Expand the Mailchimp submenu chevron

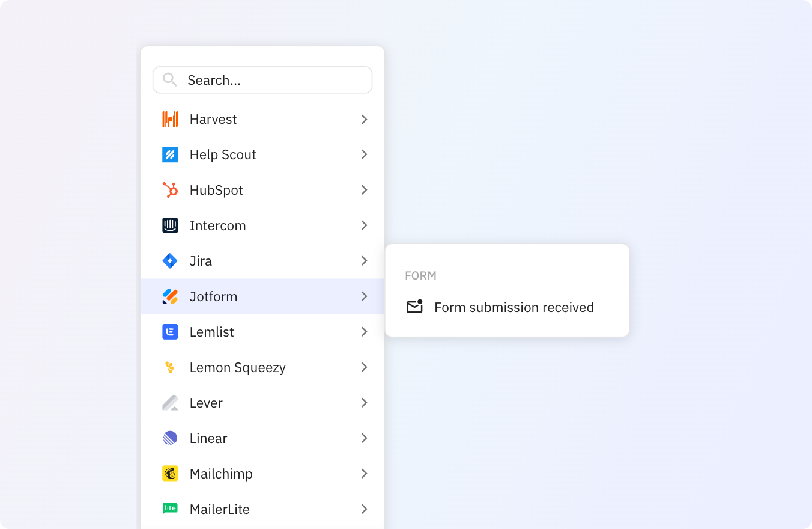[x=364, y=474]
